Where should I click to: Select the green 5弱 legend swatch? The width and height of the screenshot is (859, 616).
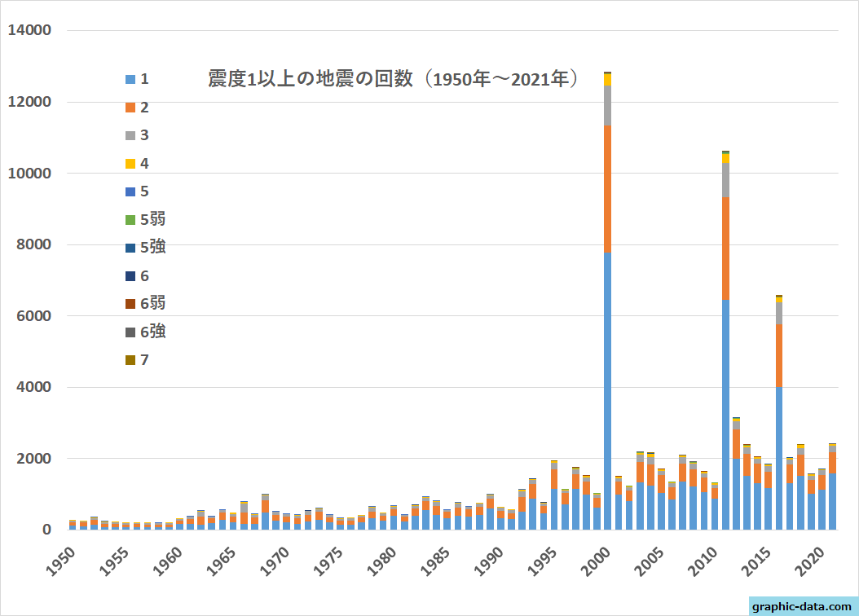pyautogui.click(x=129, y=220)
